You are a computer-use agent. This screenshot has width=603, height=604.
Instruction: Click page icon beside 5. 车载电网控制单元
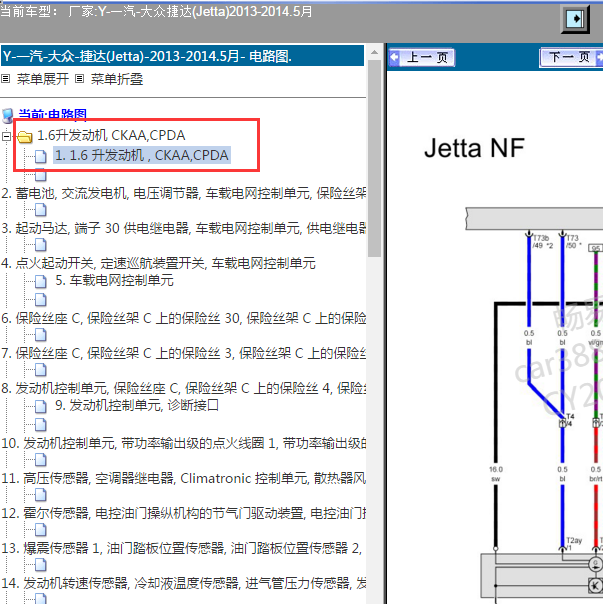(40, 281)
